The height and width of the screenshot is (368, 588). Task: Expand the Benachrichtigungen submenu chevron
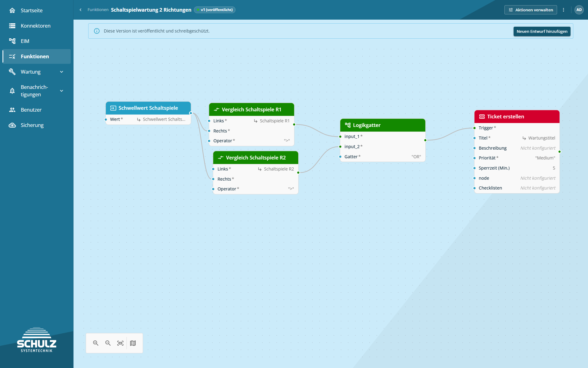[x=62, y=91]
